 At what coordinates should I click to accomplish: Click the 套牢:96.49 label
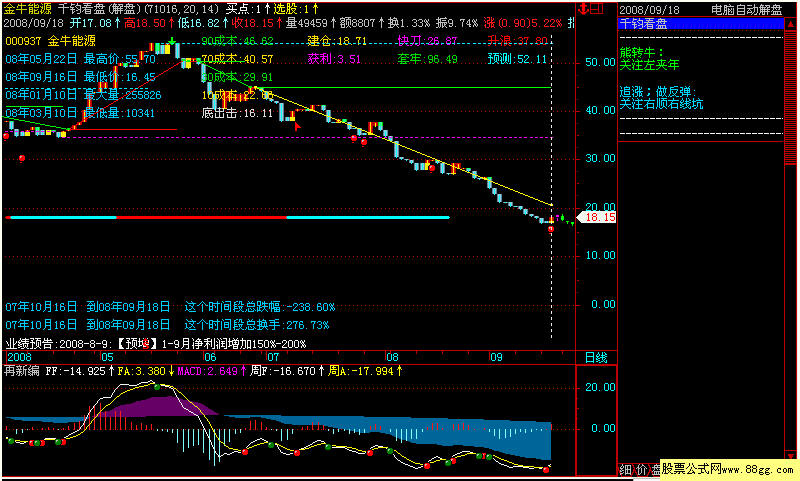428,59
